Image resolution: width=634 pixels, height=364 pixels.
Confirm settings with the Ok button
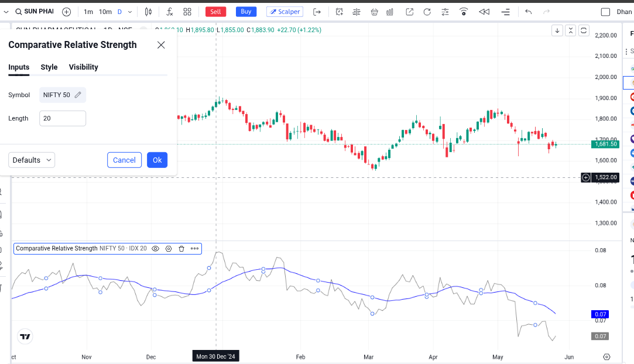157,160
